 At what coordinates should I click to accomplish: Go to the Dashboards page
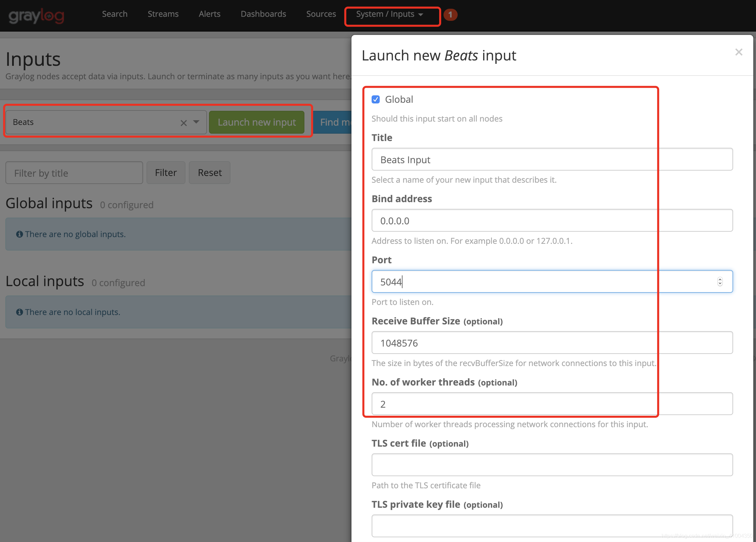click(263, 14)
